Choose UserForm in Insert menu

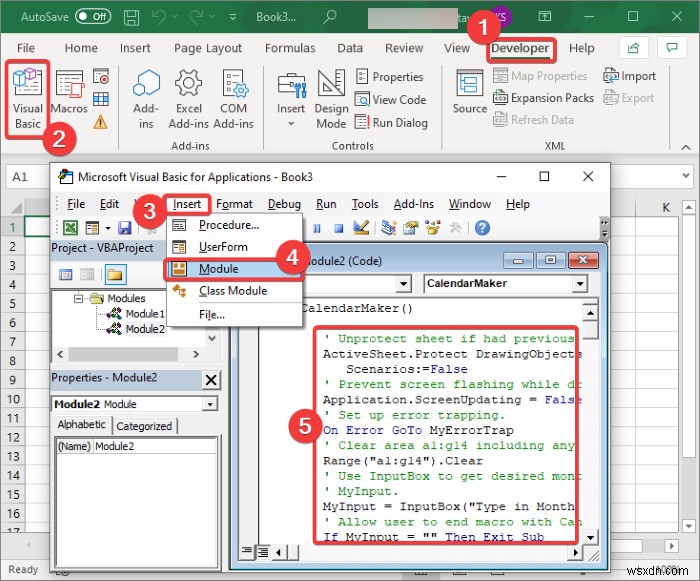pos(233,247)
